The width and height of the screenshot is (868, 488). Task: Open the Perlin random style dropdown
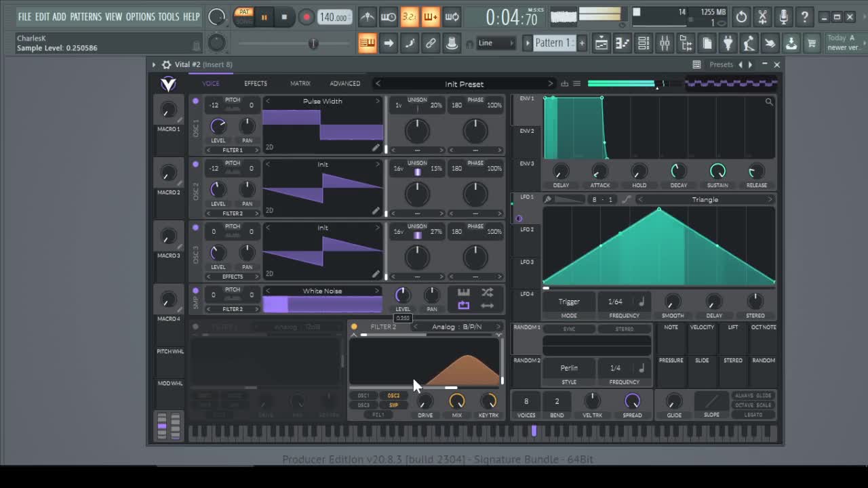[569, 368]
